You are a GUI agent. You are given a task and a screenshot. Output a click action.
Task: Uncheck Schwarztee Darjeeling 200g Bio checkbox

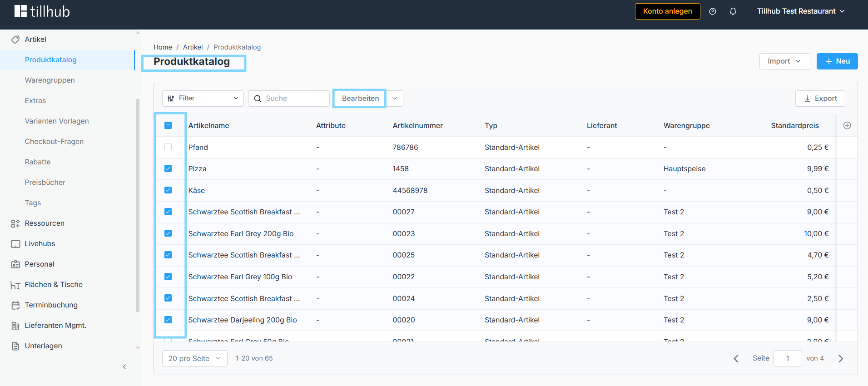point(168,320)
